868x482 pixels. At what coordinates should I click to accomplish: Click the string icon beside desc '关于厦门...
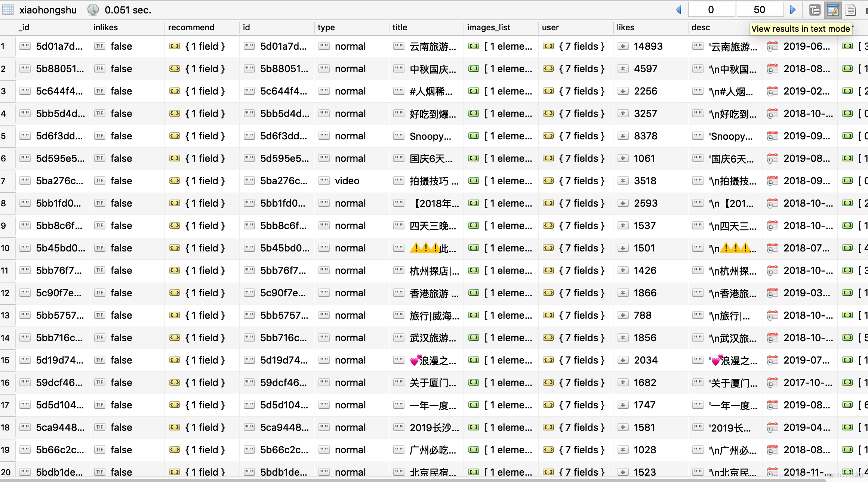698,383
